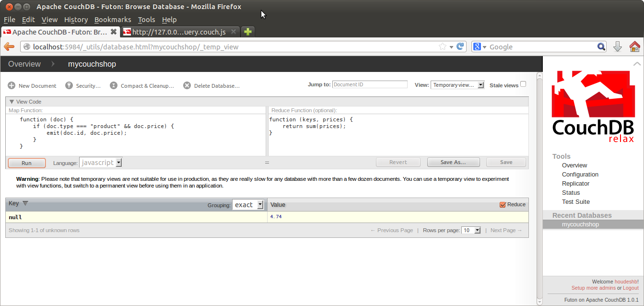Image resolution: width=644 pixels, height=306 pixels.
Task: Close the Apache CouchDB Futon tab
Action: pyautogui.click(x=114, y=32)
